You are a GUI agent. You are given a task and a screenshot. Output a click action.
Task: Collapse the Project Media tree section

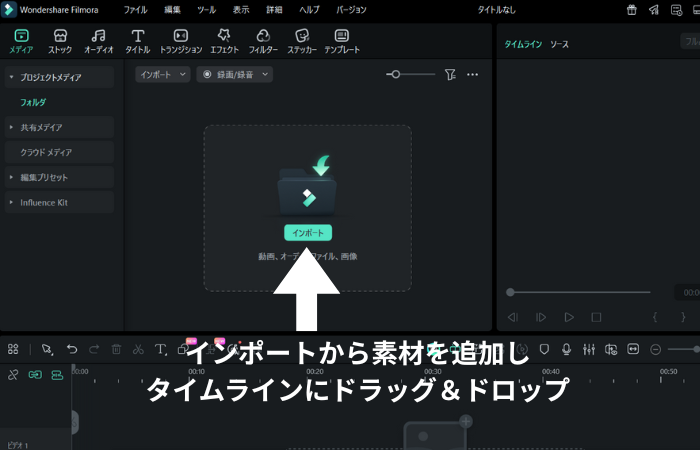11,77
